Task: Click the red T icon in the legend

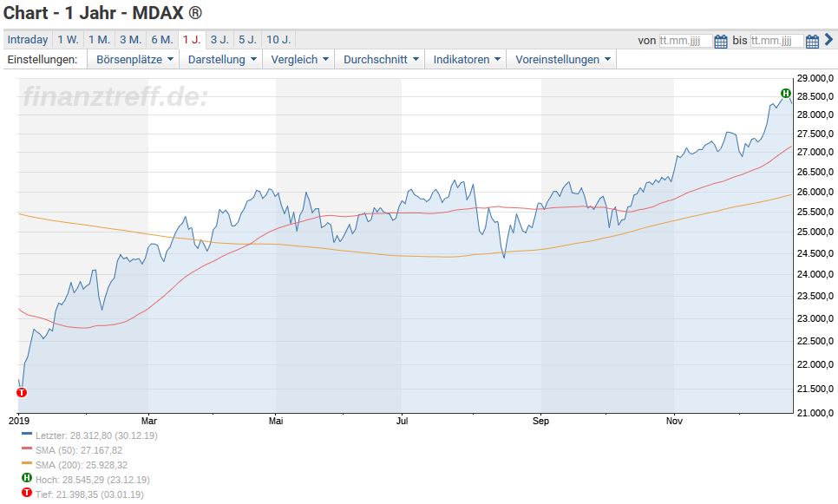Action: coord(27,492)
